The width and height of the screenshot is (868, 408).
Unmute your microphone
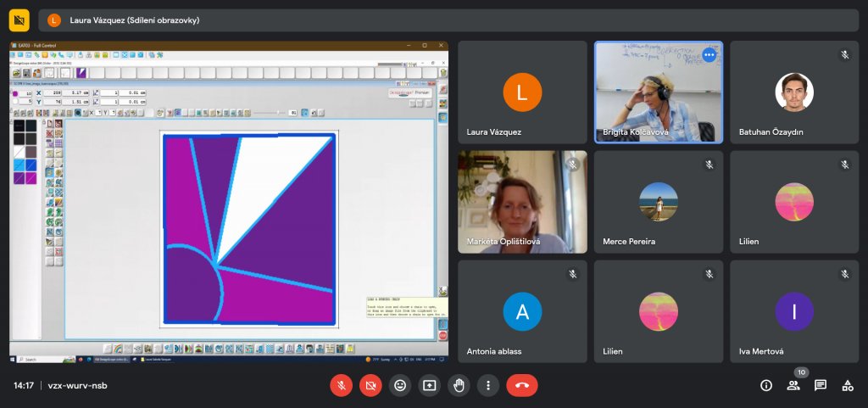tap(341, 385)
